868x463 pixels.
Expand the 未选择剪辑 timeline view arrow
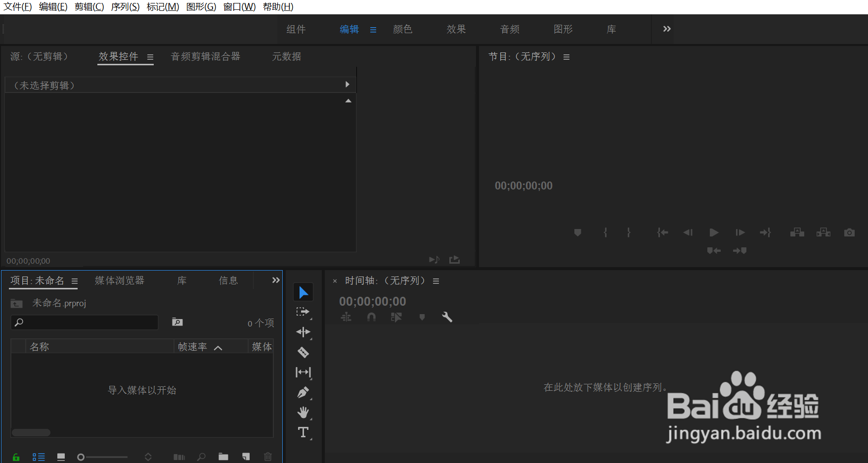347,85
